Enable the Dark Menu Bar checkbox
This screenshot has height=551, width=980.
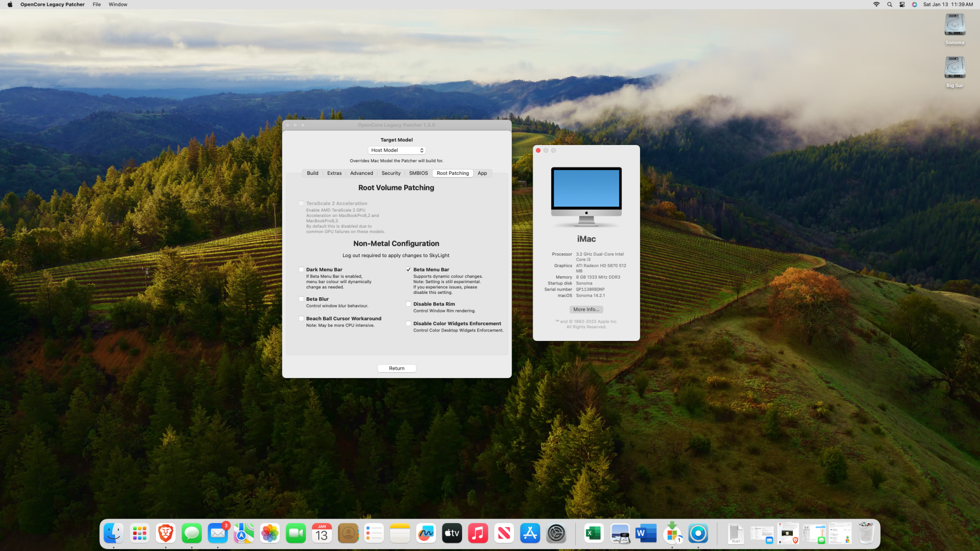pos(301,269)
